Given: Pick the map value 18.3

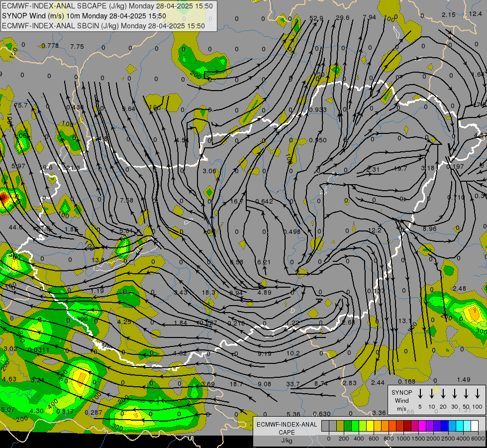Looking at the screenshot, I should (208, 293).
